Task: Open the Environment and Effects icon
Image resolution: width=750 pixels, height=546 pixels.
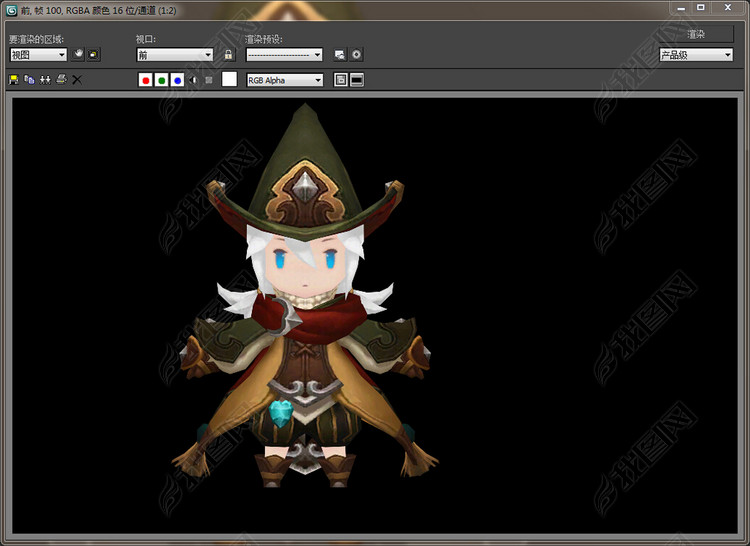Action: point(356,55)
